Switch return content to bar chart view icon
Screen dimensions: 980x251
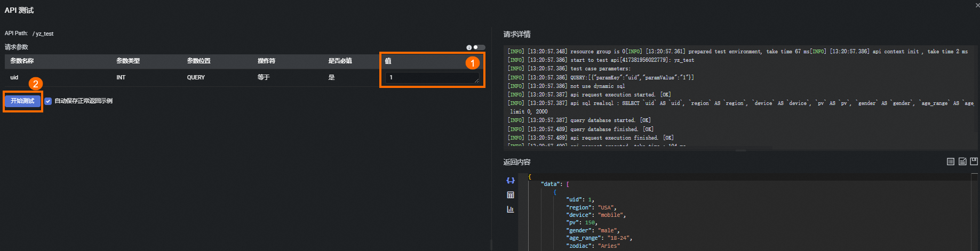pyautogui.click(x=511, y=209)
